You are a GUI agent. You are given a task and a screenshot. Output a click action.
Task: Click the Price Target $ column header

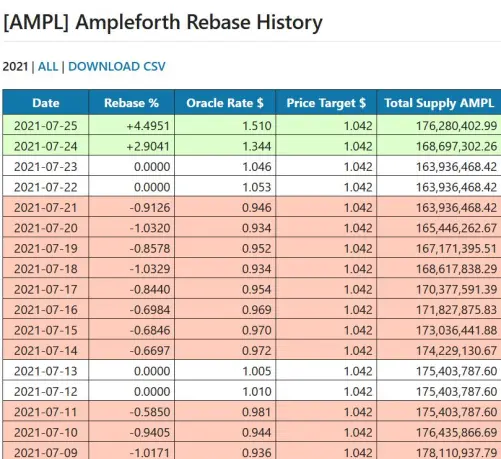(326, 103)
